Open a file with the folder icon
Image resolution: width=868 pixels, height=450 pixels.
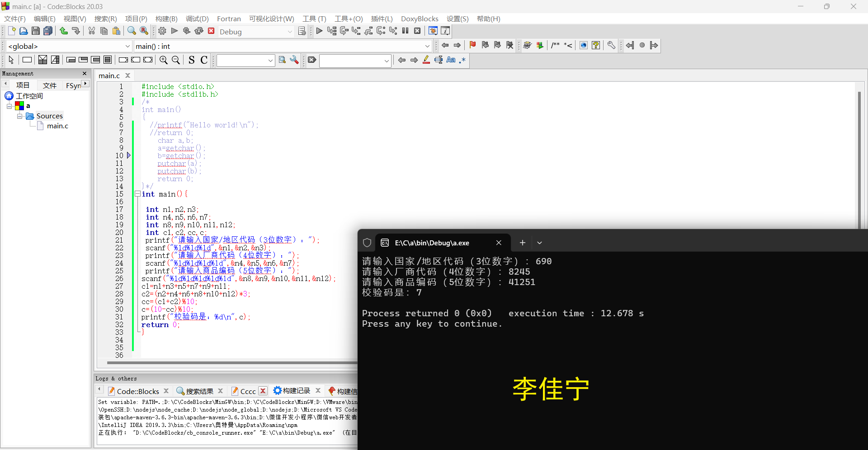[x=24, y=31]
